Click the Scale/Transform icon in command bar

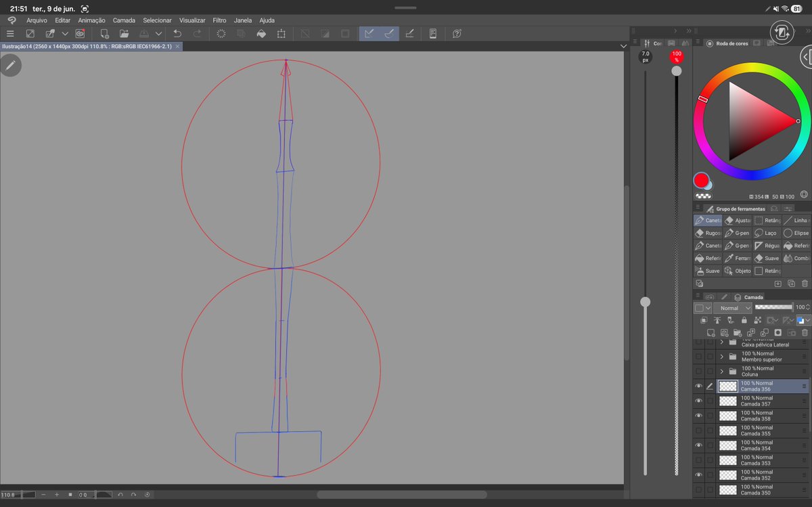click(281, 33)
